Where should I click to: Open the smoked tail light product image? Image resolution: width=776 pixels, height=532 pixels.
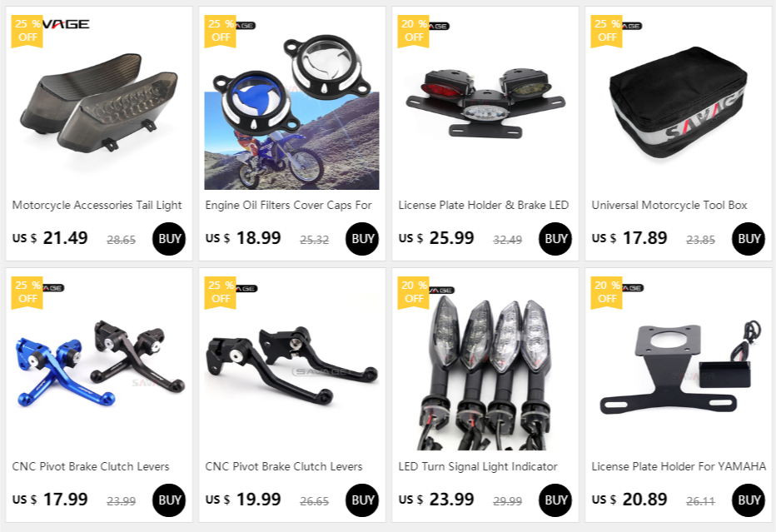point(98,102)
